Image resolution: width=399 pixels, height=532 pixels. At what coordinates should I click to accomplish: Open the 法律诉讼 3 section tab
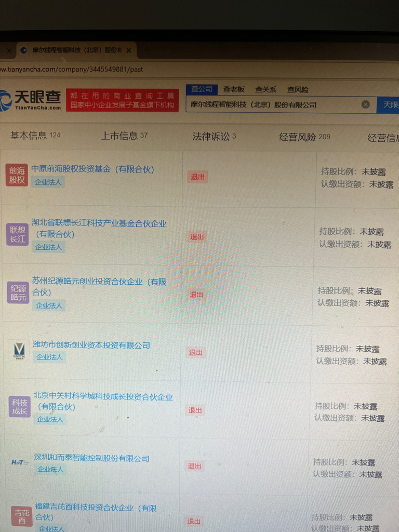(x=214, y=137)
